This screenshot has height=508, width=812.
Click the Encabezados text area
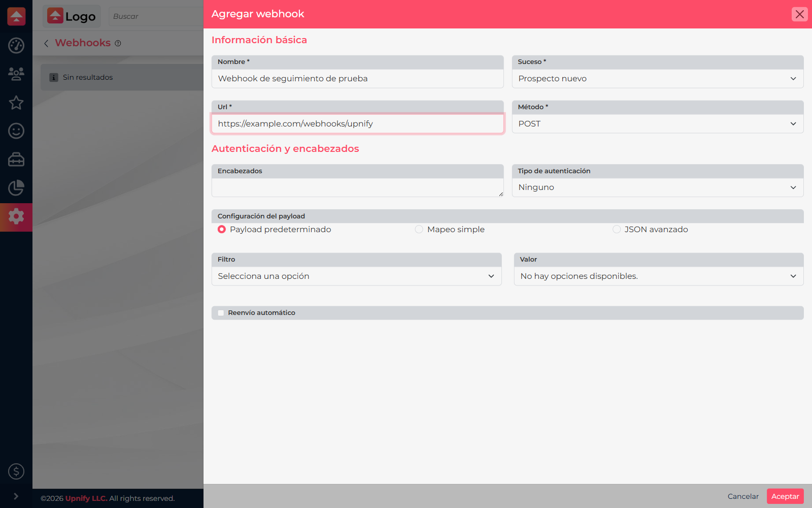coord(358,187)
